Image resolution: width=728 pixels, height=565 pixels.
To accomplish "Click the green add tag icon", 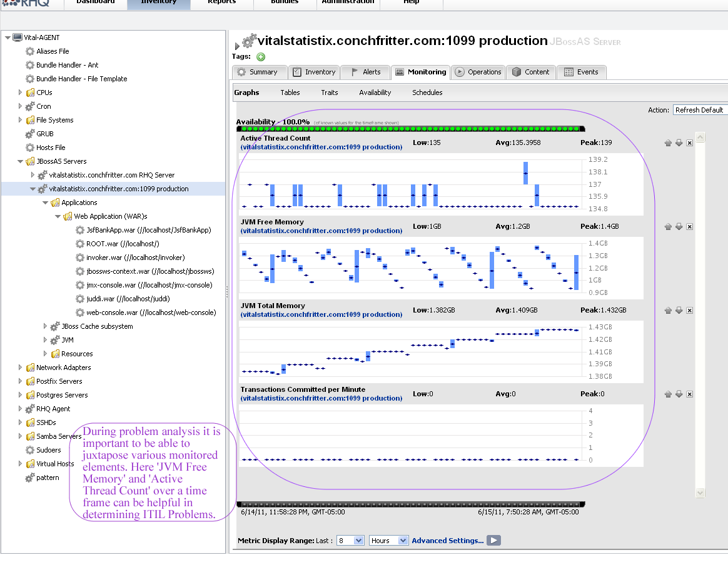I will 261,57.
